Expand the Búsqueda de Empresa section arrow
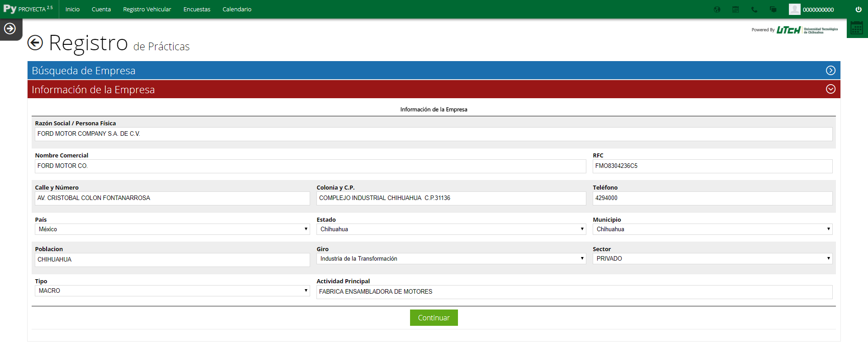The width and height of the screenshot is (868, 343). [x=830, y=71]
